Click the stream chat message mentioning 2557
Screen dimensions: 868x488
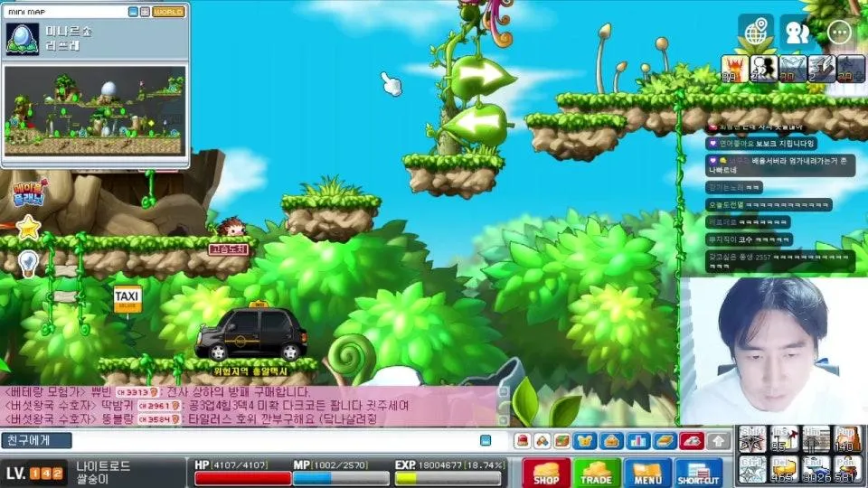tap(779, 261)
